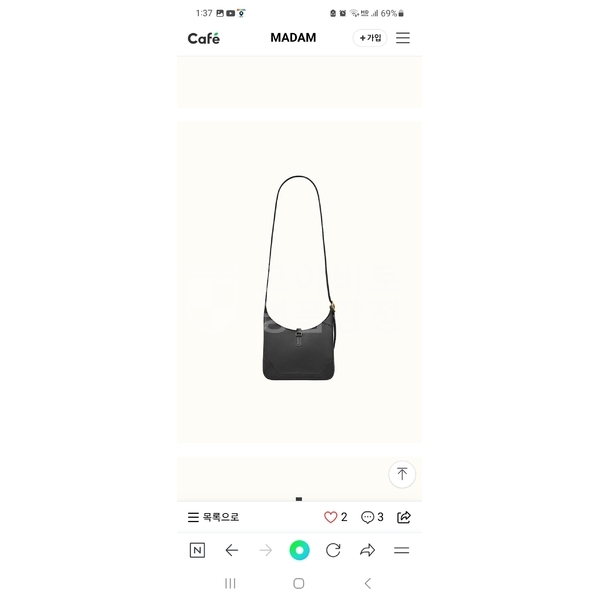600x600 pixels.
Task: Go forward with browser right arrow
Action: 266,550
